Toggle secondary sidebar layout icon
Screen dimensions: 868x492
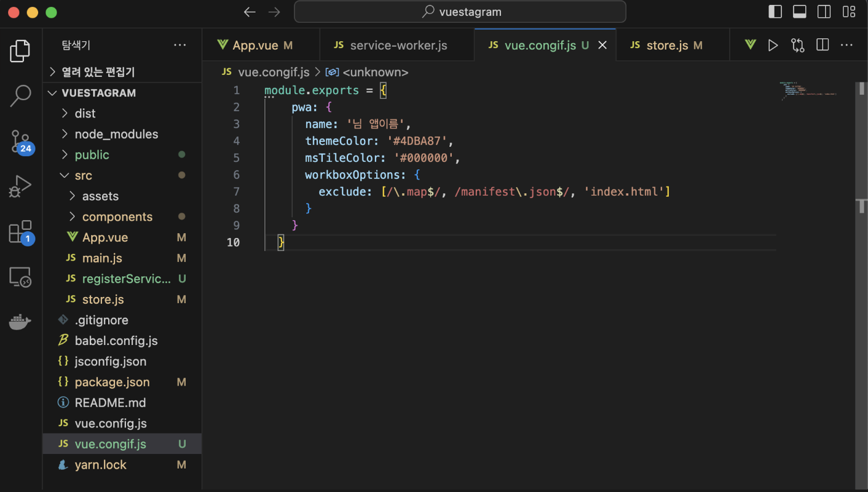(x=824, y=12)
